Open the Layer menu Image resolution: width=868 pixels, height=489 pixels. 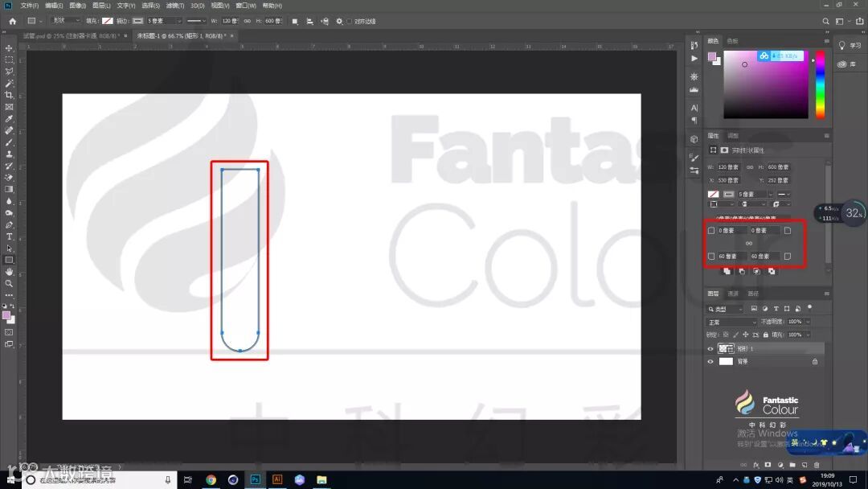click(x=101, y=6)
